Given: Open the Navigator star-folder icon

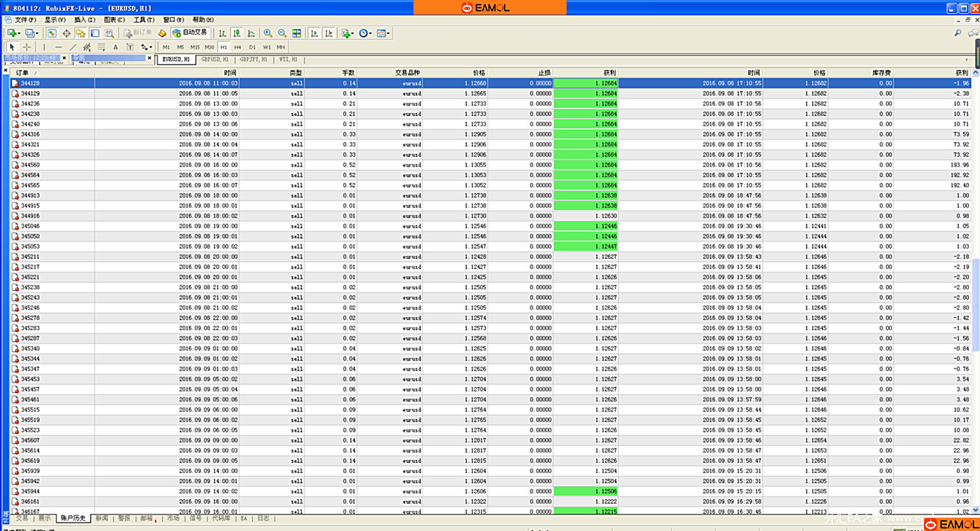Looking at the screenshot, I should click(x=81, y=33).
